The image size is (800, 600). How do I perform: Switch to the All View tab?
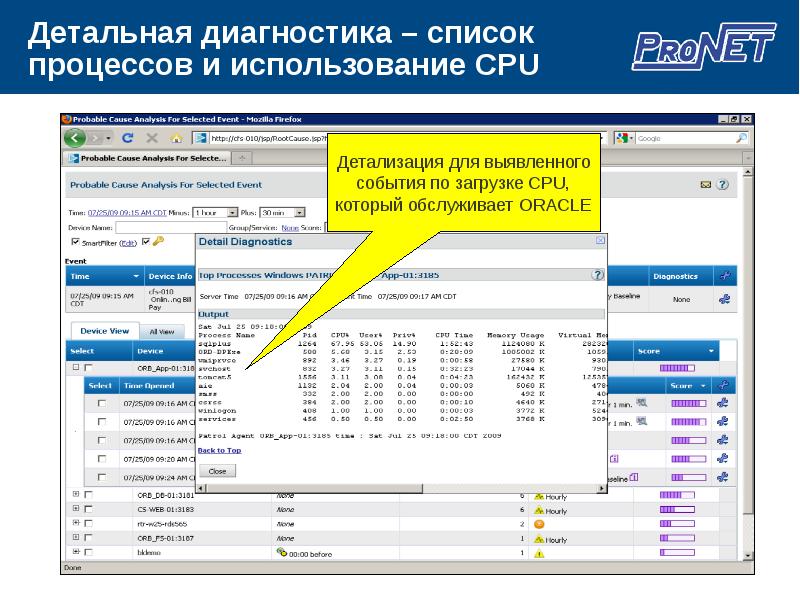pos(161,331)
